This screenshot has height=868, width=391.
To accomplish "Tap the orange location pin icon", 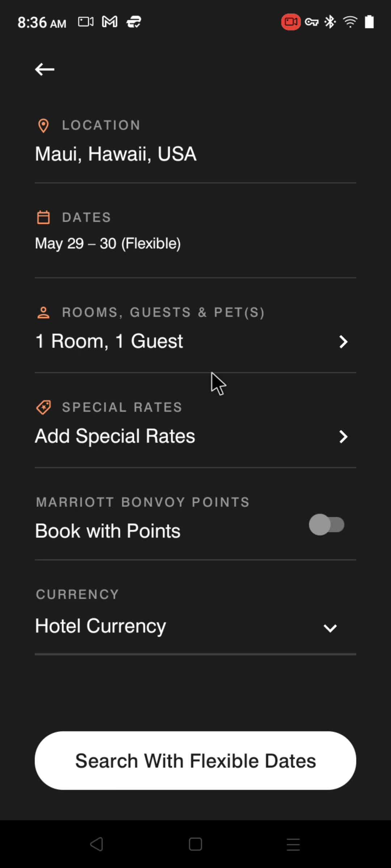I will (43, 125).
